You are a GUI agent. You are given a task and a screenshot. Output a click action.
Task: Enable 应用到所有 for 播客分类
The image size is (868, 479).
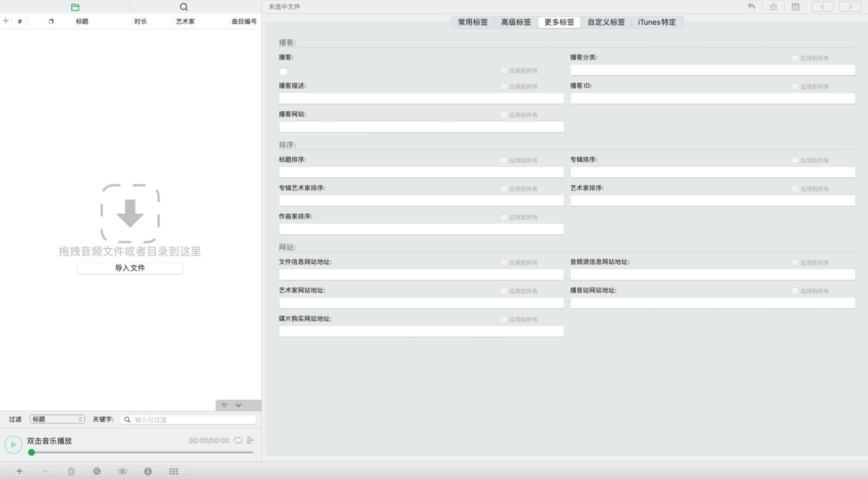[x=795, y=58]
